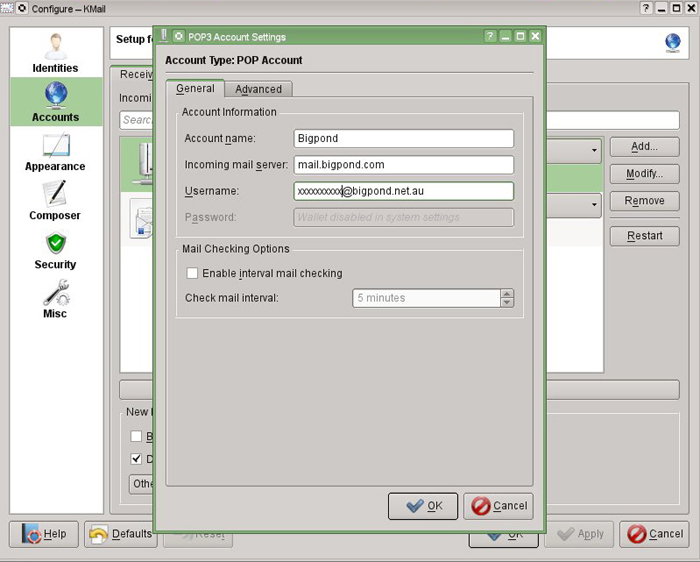Decrease check mail interval with down arrow
700x562 pixels.
click(507, 303)
